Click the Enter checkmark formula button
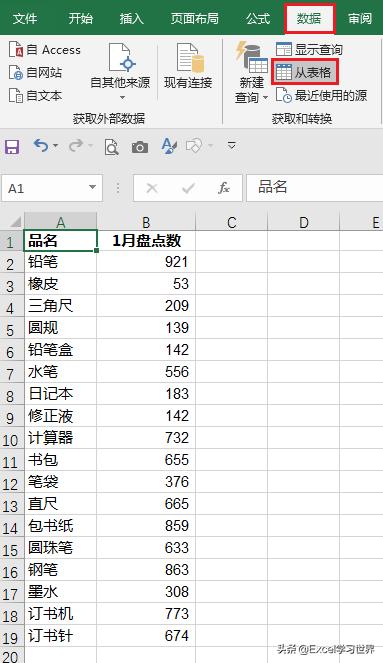The height and width of the screenshot is (663, 383). coord(188,188)
